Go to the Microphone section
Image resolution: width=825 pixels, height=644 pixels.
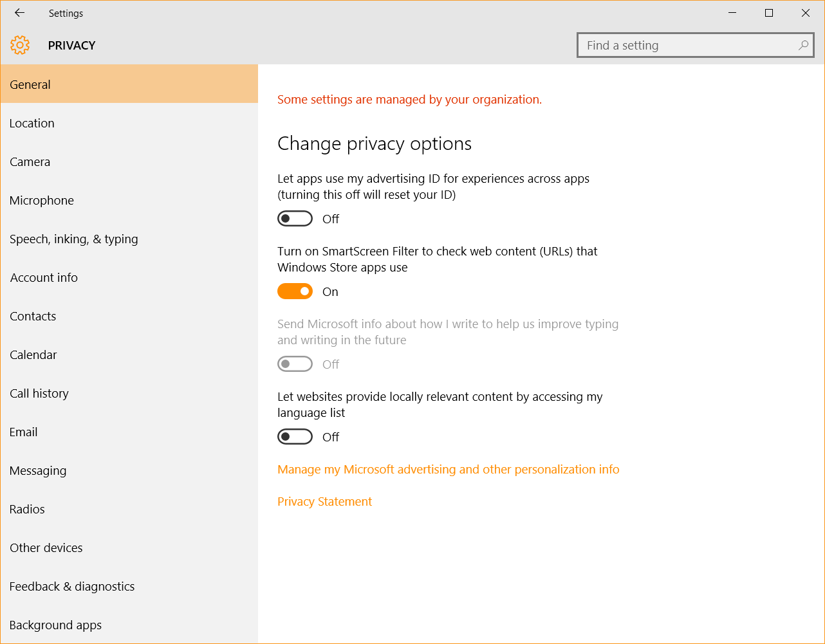point(129,200)
